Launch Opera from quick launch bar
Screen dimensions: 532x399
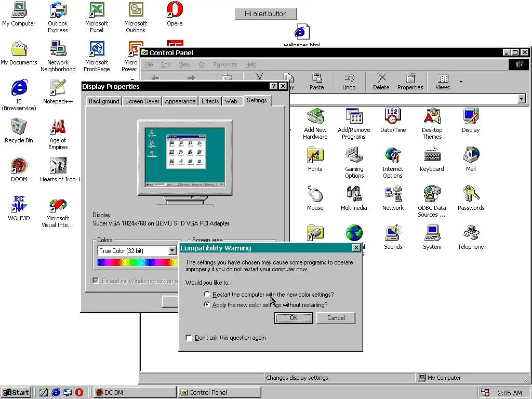tap(79, 392)
